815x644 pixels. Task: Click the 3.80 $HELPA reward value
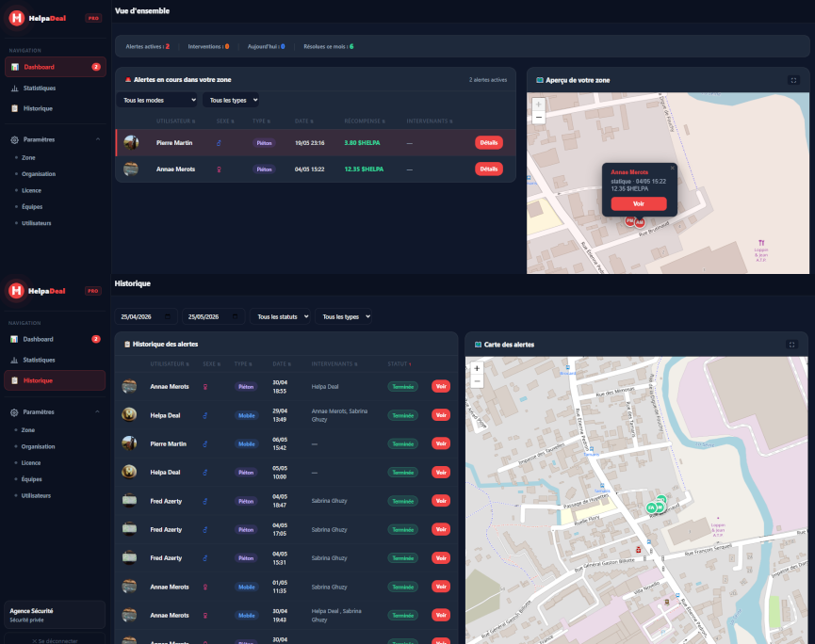coord(362,143)
